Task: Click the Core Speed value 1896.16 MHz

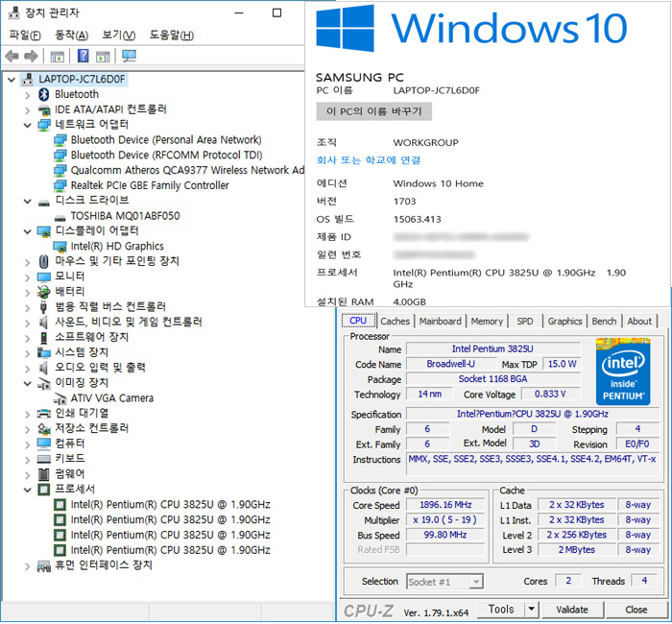Action: coord(445,505)
